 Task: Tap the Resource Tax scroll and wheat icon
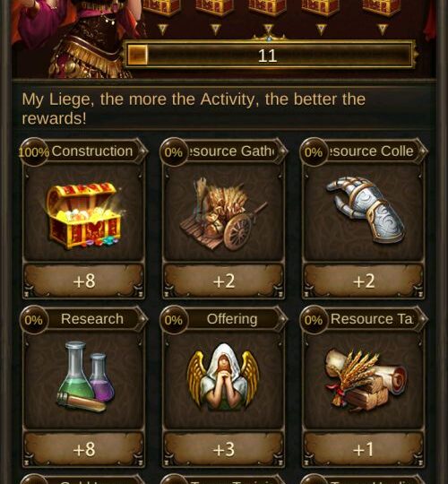pyautogui.click(x=365, y=379)
